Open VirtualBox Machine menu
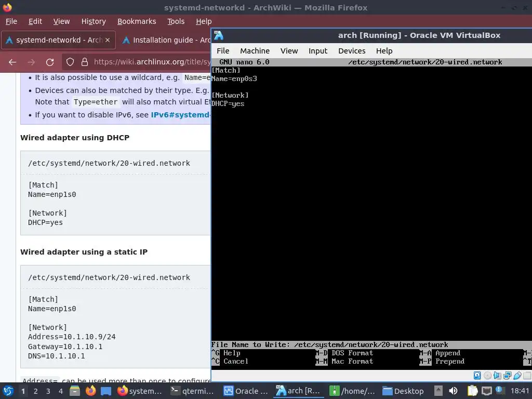This screenshot has height=399, width=532. (x=255, y=51)
